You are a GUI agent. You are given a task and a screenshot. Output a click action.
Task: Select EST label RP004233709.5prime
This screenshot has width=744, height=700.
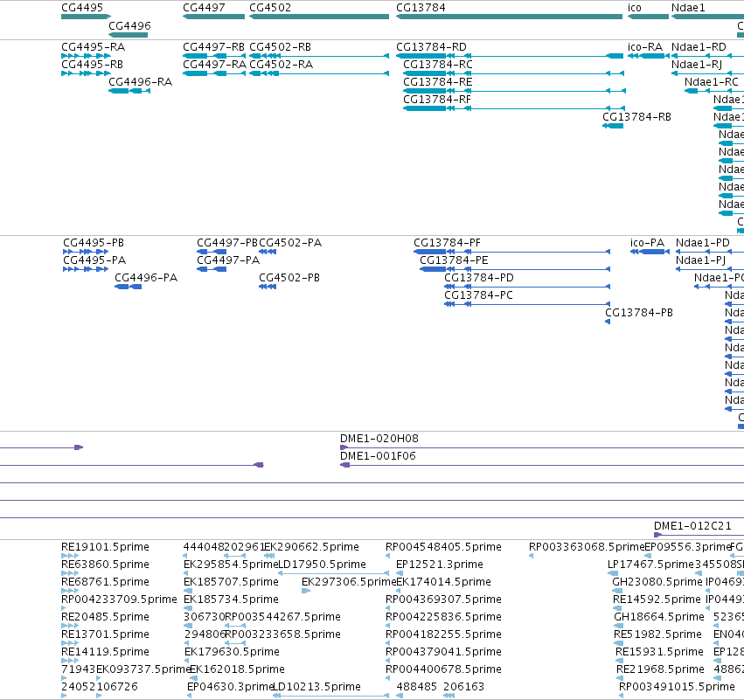click(x=119, y=599)
